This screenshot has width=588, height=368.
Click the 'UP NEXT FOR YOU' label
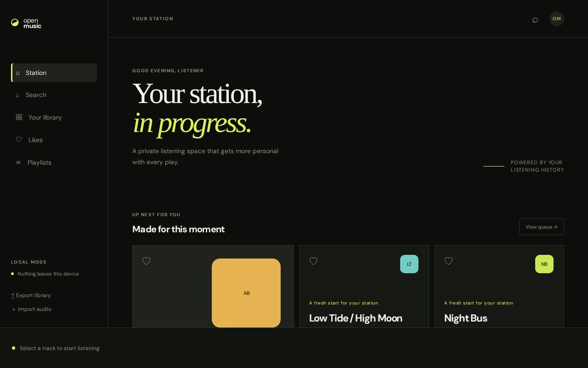(x=156, y=215)
